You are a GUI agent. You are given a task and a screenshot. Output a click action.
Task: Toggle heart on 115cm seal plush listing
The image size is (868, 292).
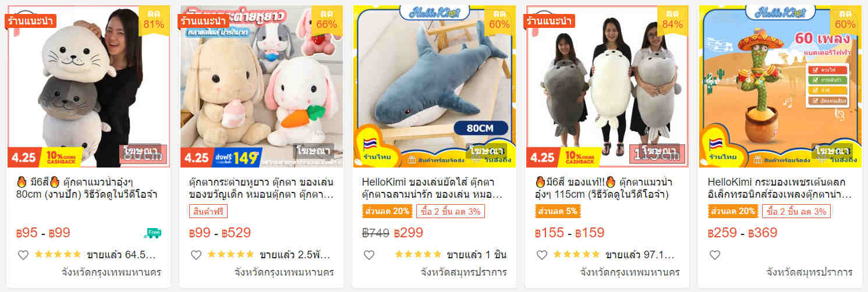[x=542, y=255]
